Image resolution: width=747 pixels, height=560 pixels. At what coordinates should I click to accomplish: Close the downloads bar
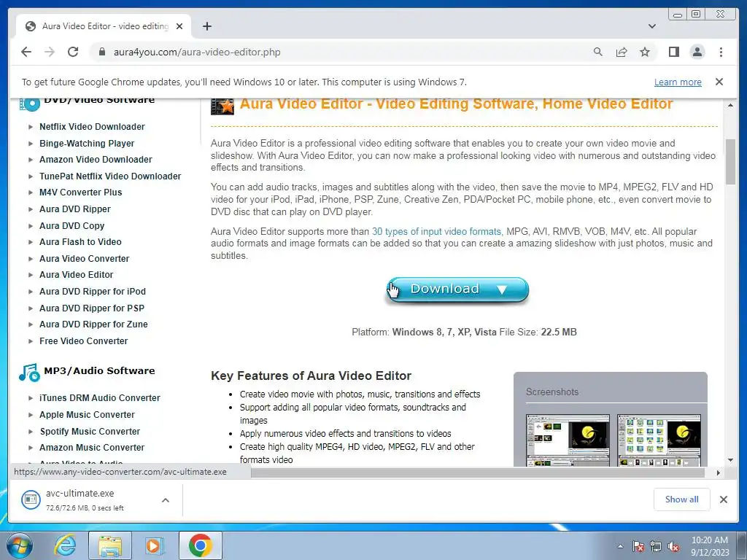point(723,499)
